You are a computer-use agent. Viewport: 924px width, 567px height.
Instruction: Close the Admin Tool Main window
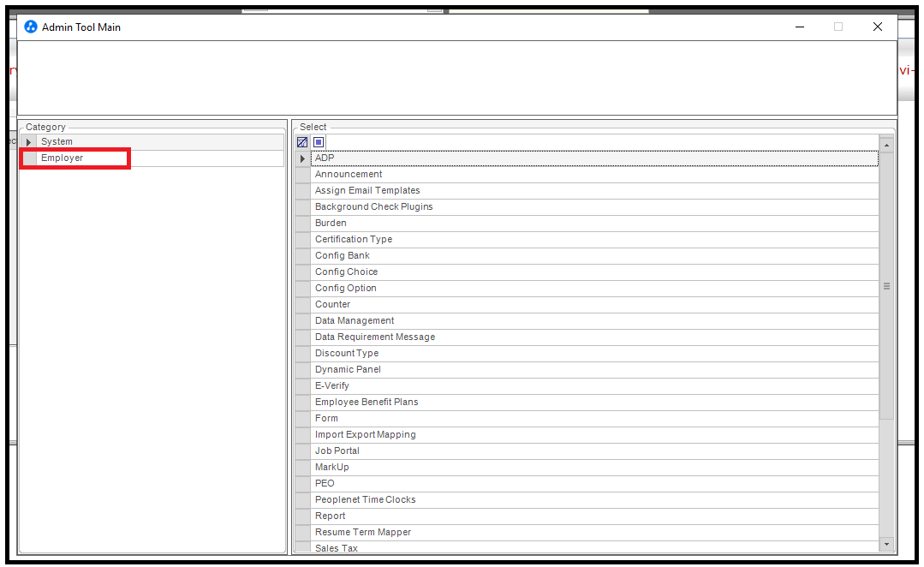pos(878,27)
